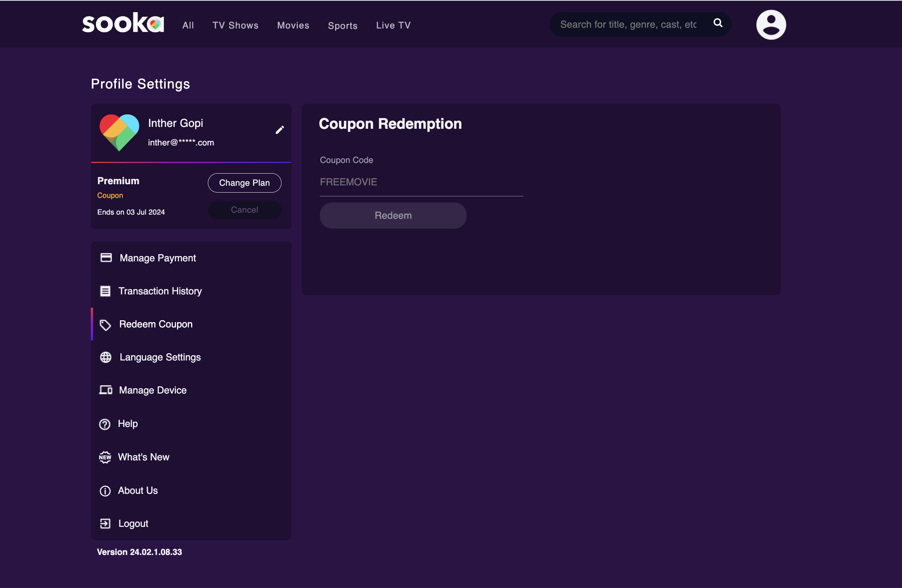Viewport: 902px width, 588px height.
Task: Select the Manage Payment card icon
Action: pyautogui.click(x=106, y=258)
